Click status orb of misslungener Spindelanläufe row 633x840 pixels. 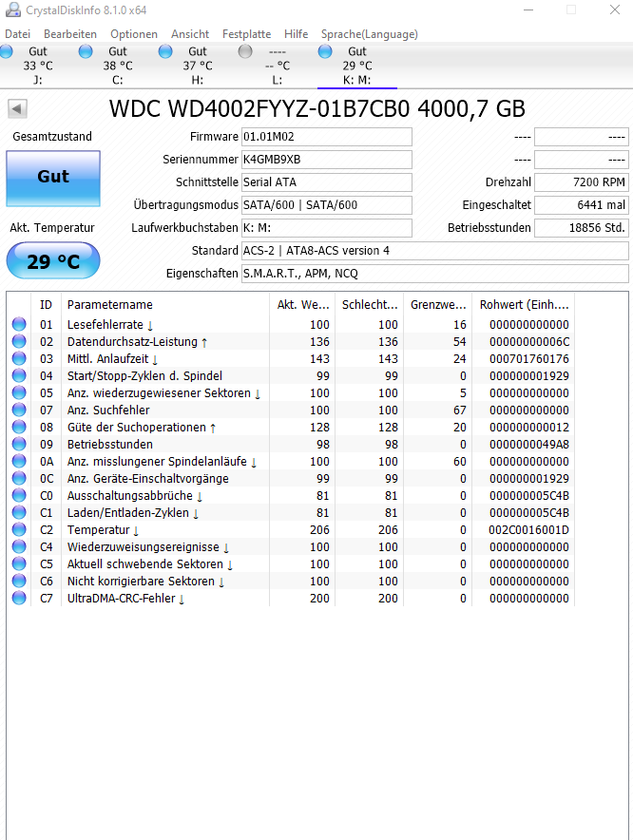pyautogui.click(x=19, y=461)
